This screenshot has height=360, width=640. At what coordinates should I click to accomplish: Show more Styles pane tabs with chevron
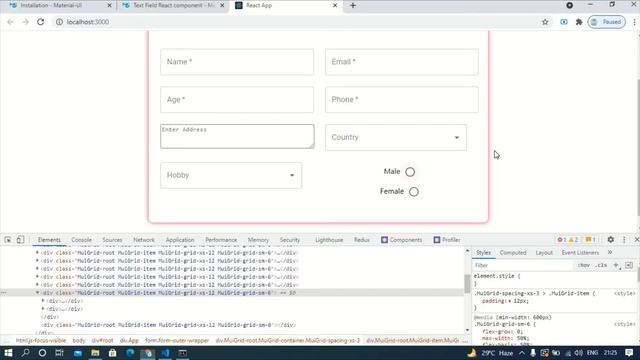610,253
